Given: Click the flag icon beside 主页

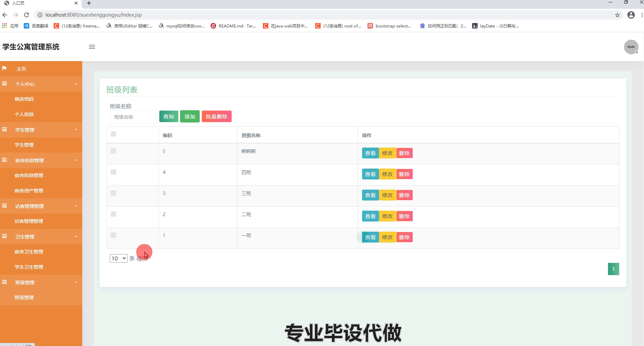Looking at the screenshot, I should coord(4,69).
